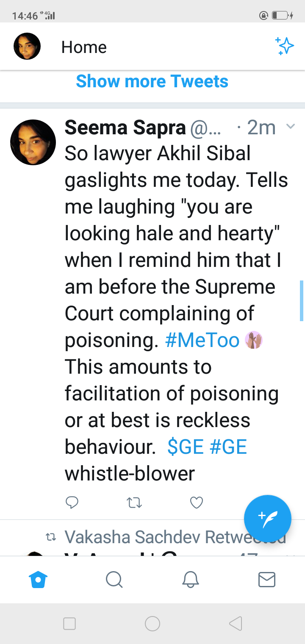Go to the Home tab
The image size is (305, 644).
tap(38, 579)
